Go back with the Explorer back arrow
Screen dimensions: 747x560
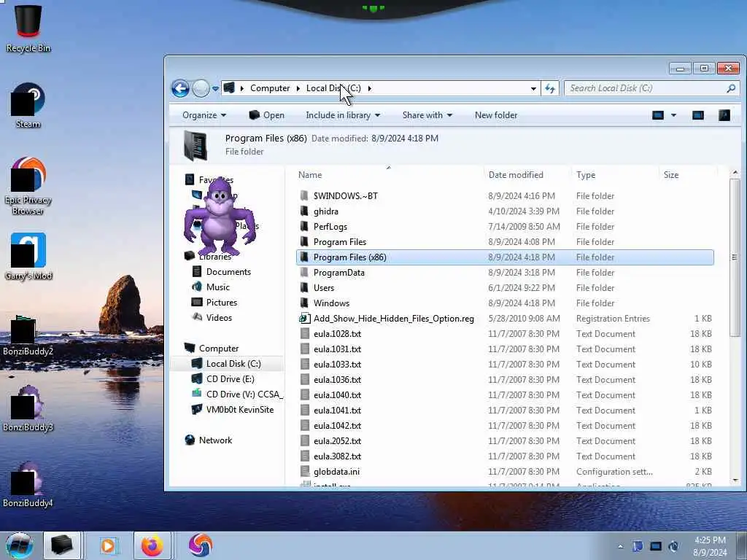181,88
